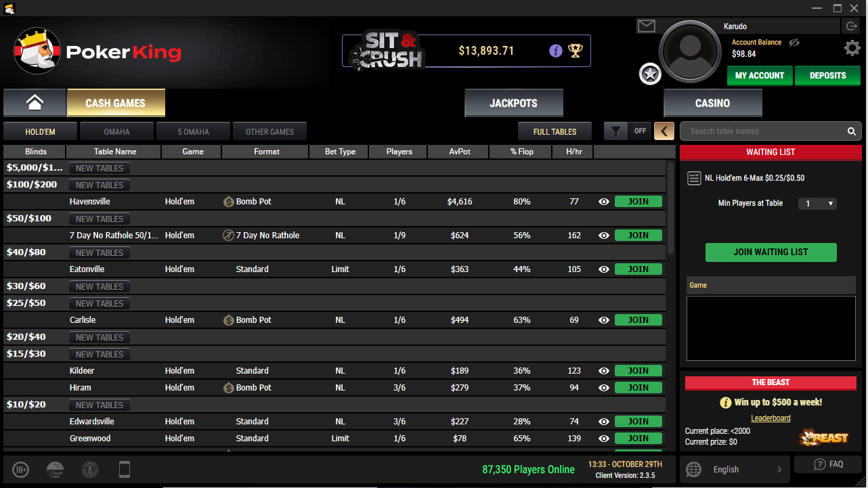Join the Hiram Bomb Pot table

pyautogui.click(x=638, y=388)
